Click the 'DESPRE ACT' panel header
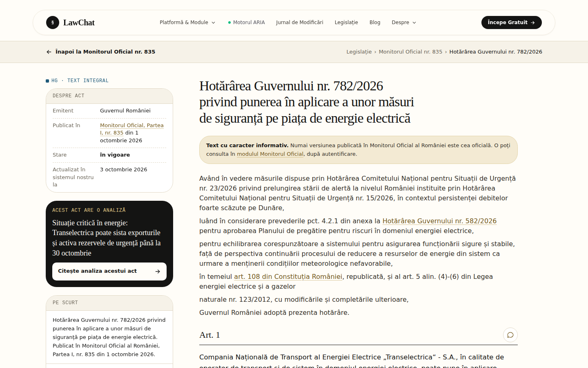Image resolution: width=588 pixels, height=368 pixels. pyautogui.click(x=109, y=96)
